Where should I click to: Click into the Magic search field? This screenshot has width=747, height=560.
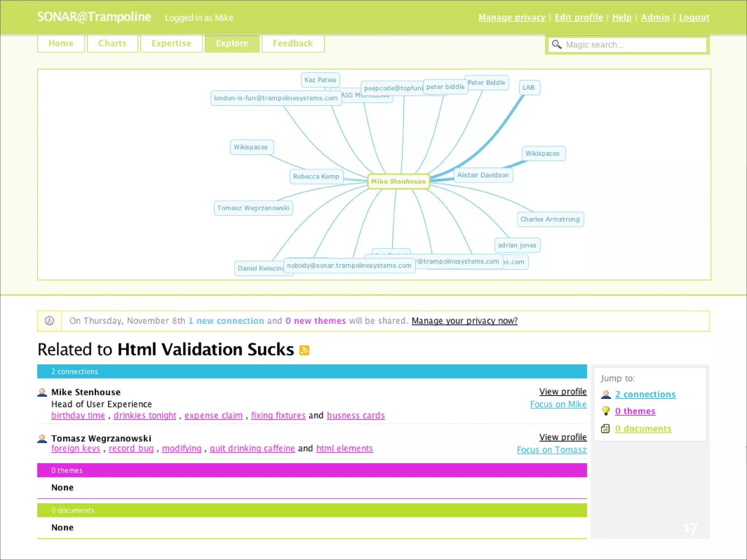(x=634, y=45)
